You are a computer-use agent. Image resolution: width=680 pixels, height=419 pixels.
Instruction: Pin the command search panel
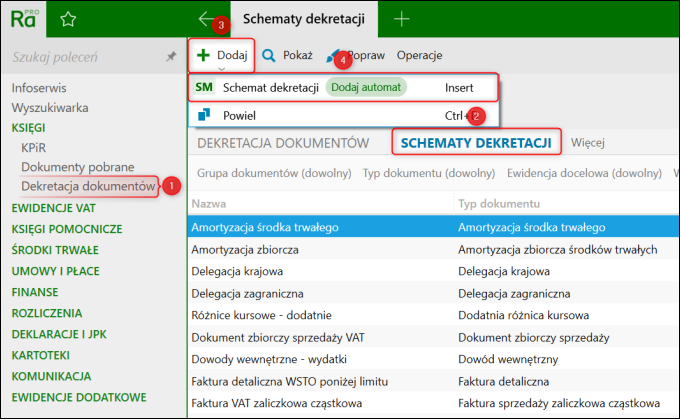click(171, 56)
